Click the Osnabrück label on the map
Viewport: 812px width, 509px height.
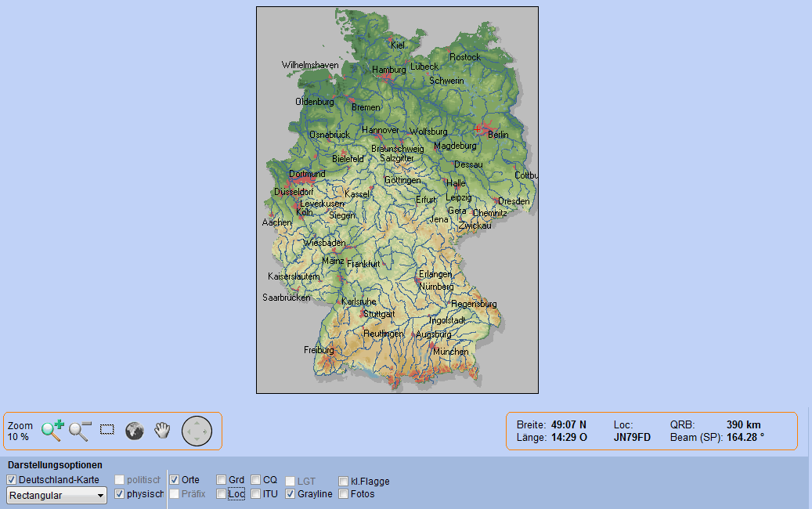(330, 135)
